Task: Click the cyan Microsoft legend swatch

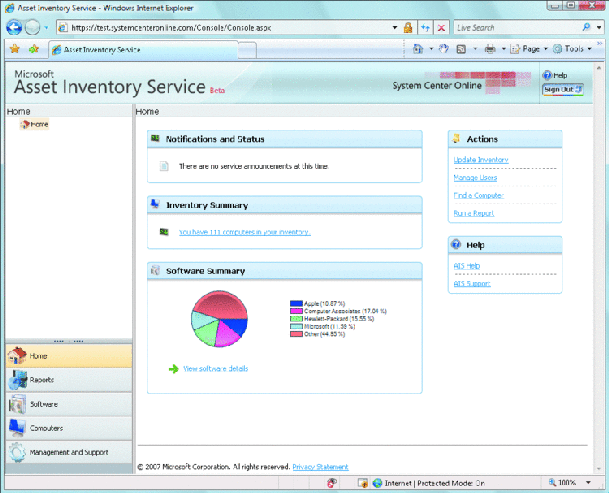Action: [x=296, y=326]
